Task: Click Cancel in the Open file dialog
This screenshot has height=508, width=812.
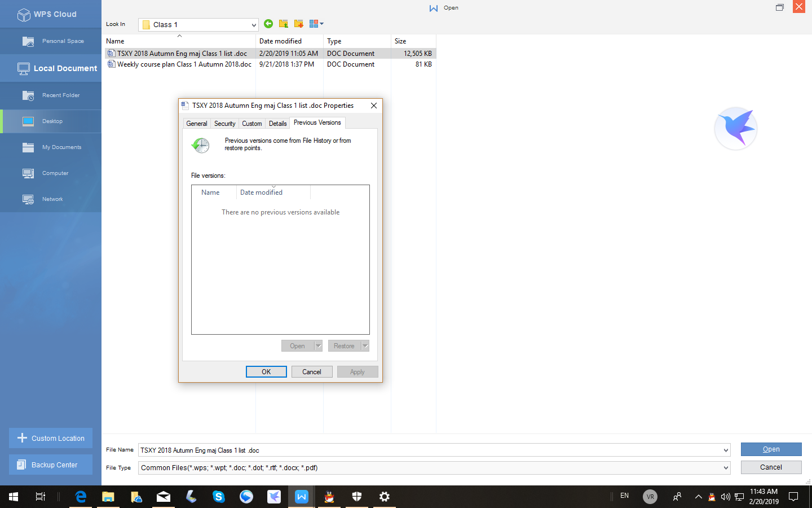Action: (771, 467)
